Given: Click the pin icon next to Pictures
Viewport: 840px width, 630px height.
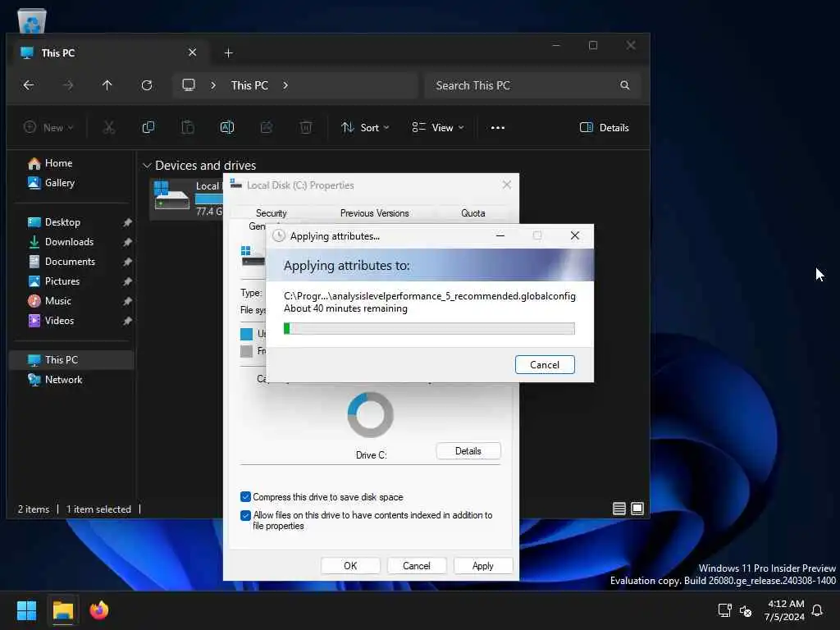Looking at the screenshot, I should click(127, 281).
